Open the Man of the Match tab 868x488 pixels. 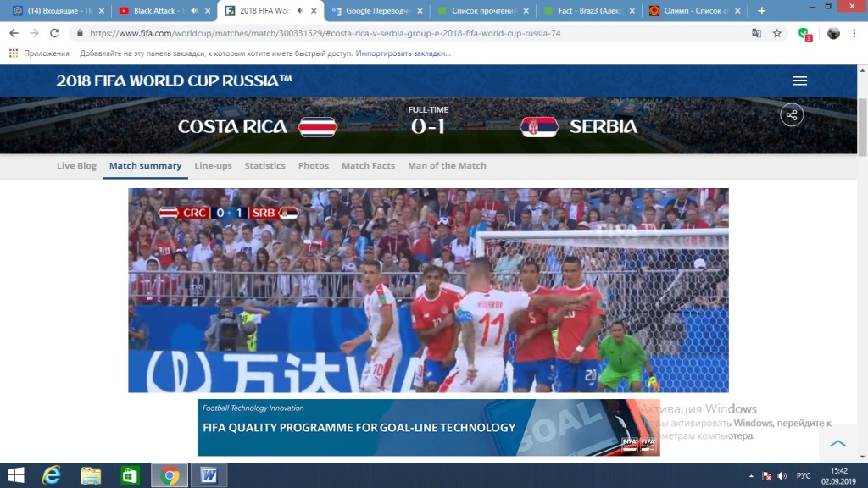(447, 165)
